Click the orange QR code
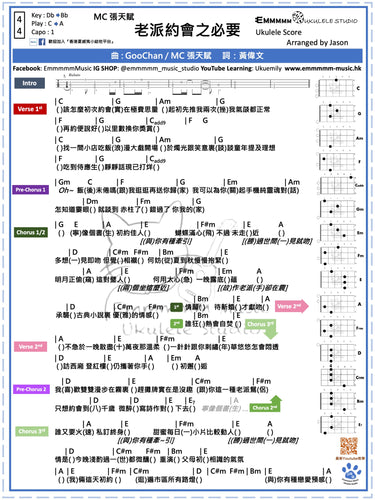The height and width of the screenshot is (500, 375). click(x=348, y=446)
